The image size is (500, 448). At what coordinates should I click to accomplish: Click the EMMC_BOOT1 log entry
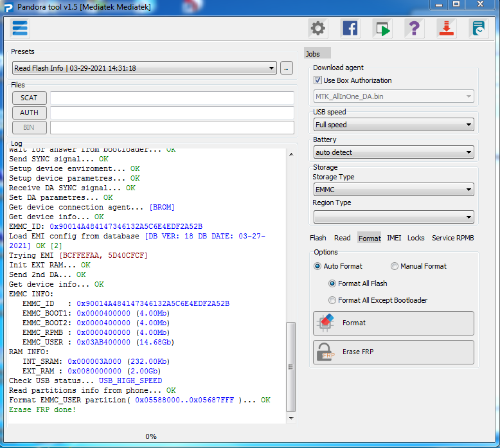coord(96,313)
